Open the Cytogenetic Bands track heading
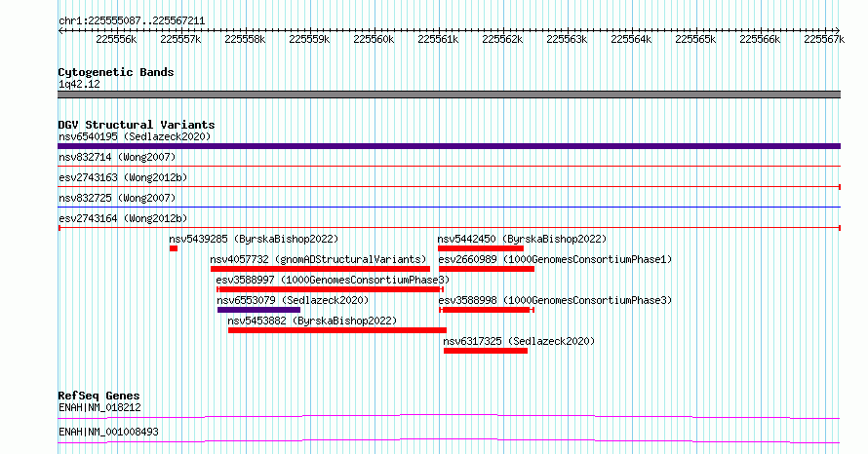Image resolution: width=868 pixels, height=454 pixels. [x=116, y=72]
